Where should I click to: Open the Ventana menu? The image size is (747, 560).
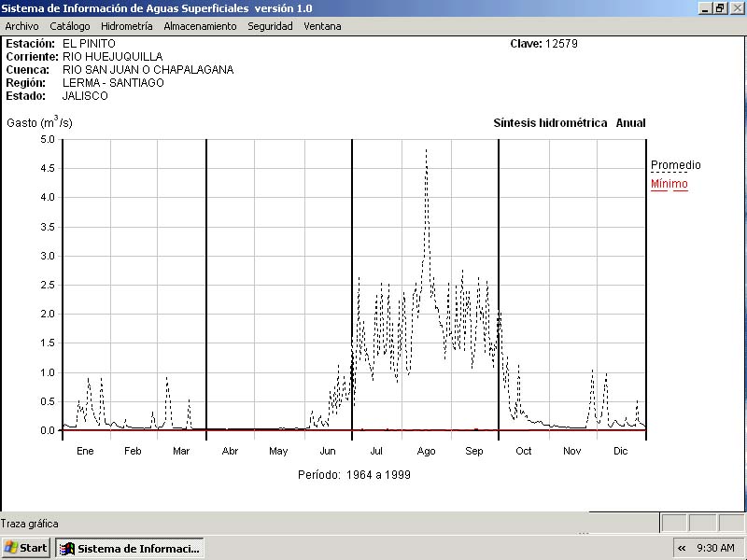click(322, 26)
